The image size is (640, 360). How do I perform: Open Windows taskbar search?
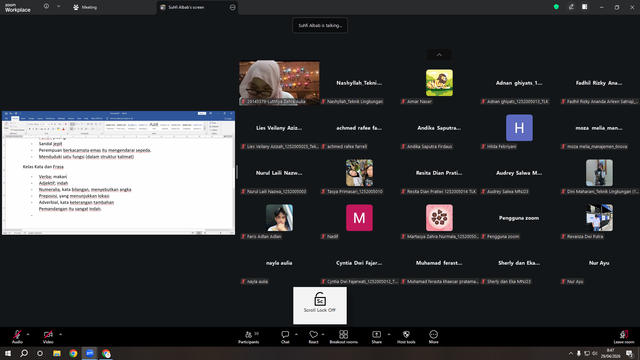point(24,353)
